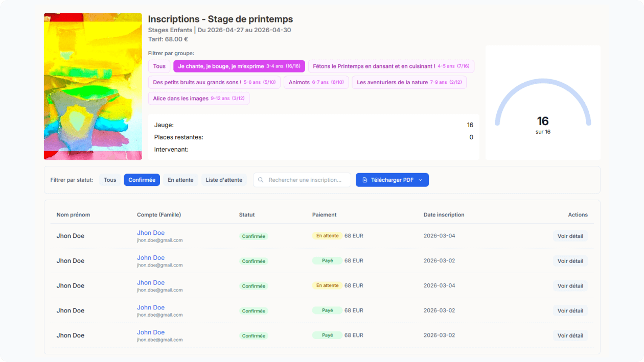Toggle the 'Je chante, je bouge, je m'exprime' group
Image resolution: width=644 pixels, height=362 pixels.
[239, 66]
